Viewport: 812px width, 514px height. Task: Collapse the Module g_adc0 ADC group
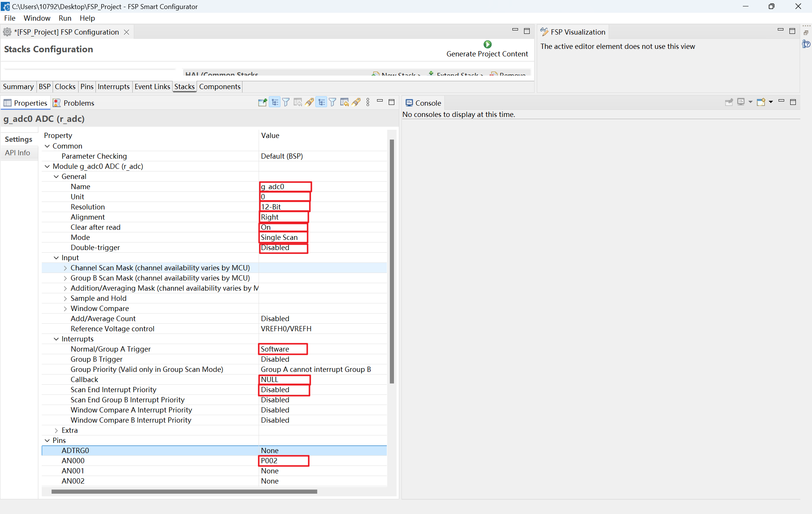coord(47,166)
